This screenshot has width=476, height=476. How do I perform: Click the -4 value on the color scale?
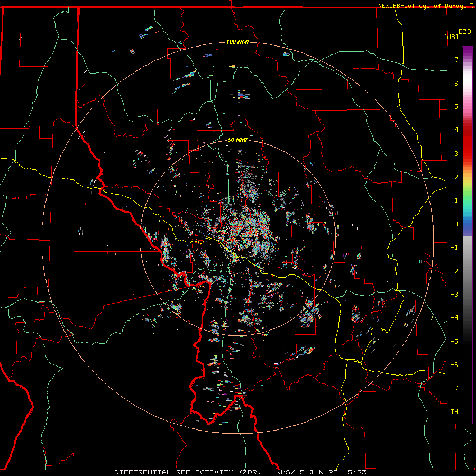pyautogui.click(x=454, y=318)
